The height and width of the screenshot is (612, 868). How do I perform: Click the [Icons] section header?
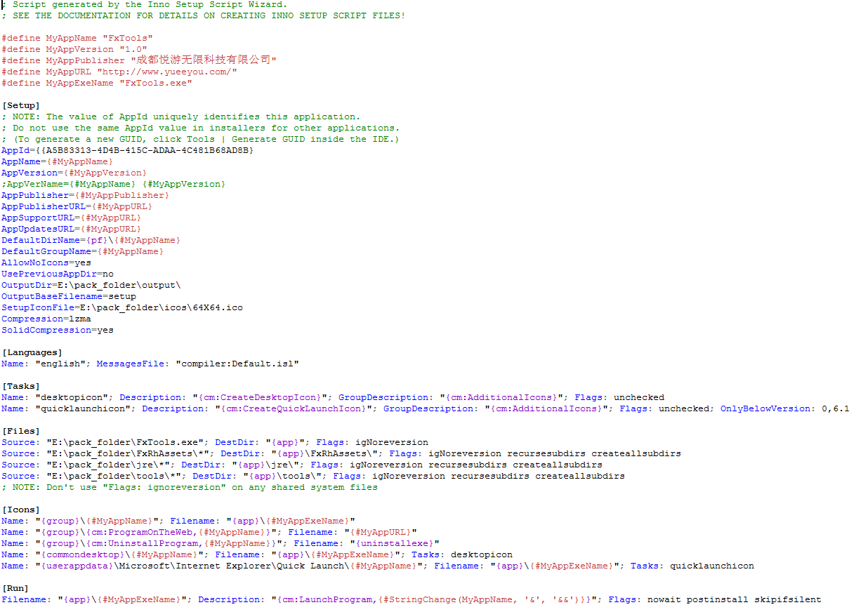(x=21, y=510)
